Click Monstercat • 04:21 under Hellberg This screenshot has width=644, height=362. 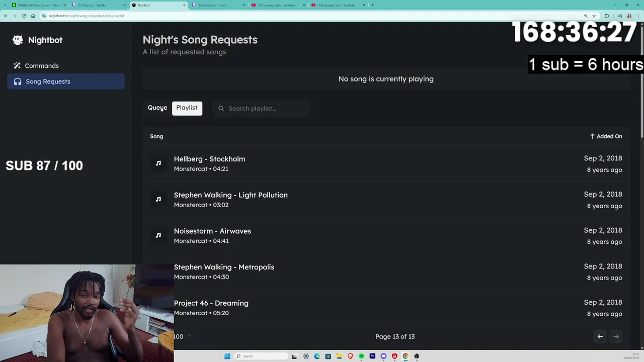201,169
